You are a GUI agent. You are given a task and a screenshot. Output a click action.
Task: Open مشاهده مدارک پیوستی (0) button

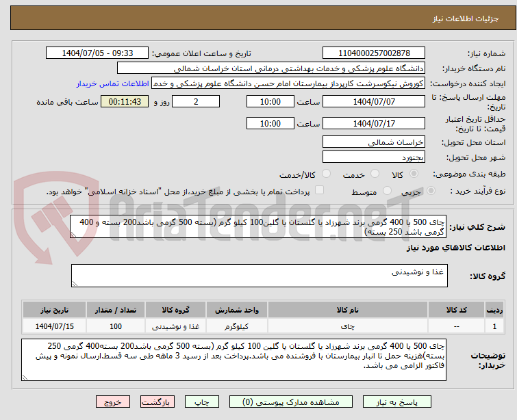(x=291, y=402)
